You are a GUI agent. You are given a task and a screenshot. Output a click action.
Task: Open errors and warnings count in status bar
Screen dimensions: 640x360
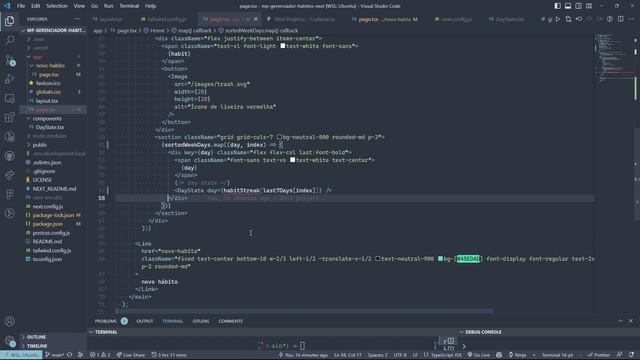[x=100, y=355]
